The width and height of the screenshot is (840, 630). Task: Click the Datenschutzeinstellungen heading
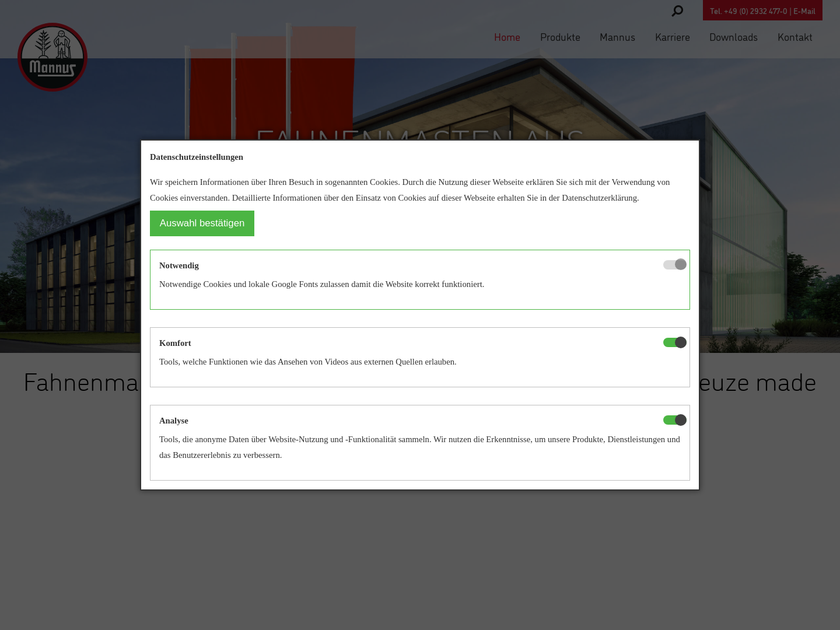[x=197, y=157]
